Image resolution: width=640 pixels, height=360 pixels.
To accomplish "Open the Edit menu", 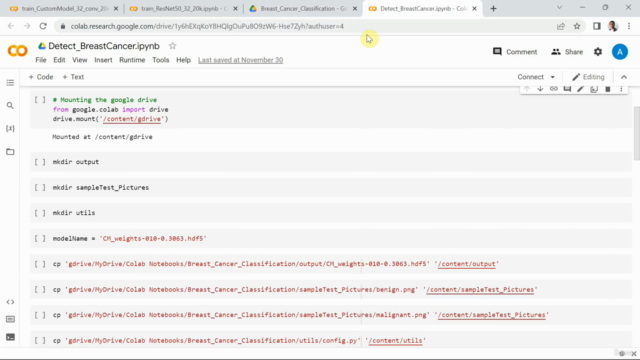I will pos(59,60).
